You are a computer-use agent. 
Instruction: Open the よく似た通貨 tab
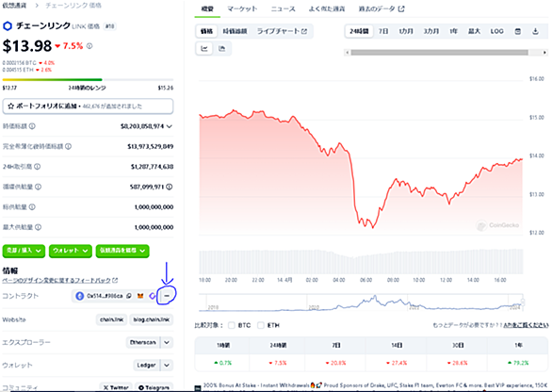(x=327, y=8)
